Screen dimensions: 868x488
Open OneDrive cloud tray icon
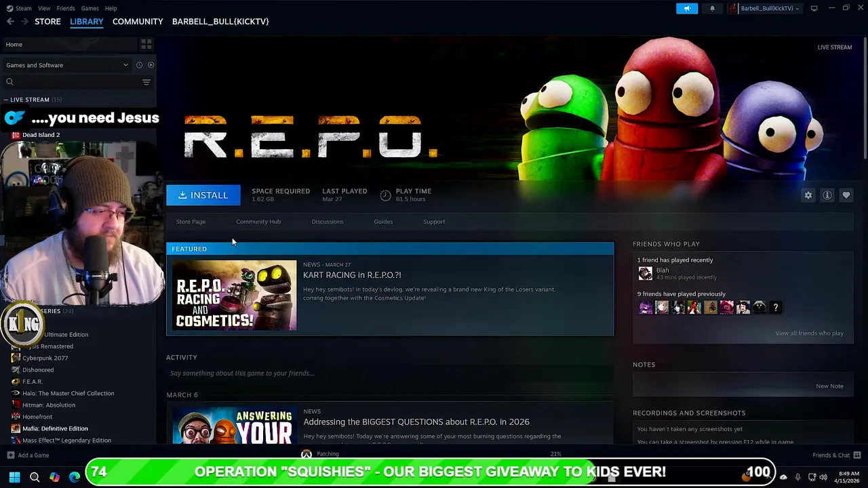click(783, 477)
